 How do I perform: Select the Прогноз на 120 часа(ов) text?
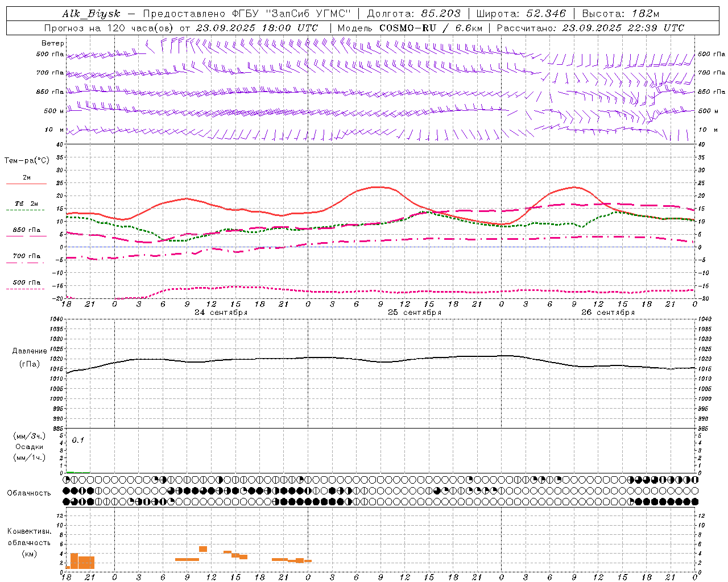click(x=110, y=28)
